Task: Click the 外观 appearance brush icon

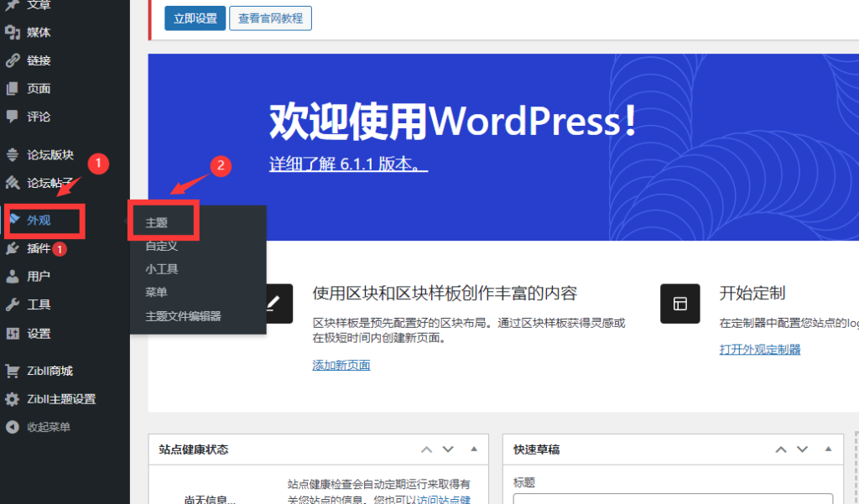Action: (x=15, y=220)
